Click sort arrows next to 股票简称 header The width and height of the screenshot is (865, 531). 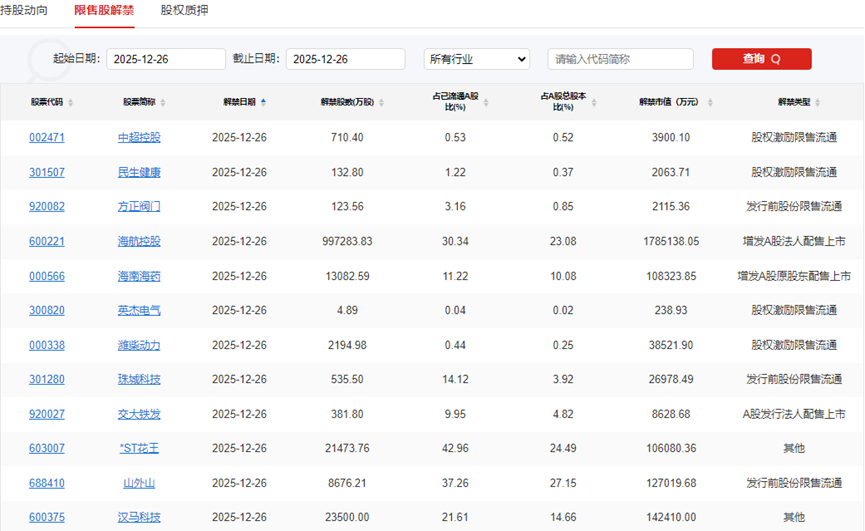163,102
